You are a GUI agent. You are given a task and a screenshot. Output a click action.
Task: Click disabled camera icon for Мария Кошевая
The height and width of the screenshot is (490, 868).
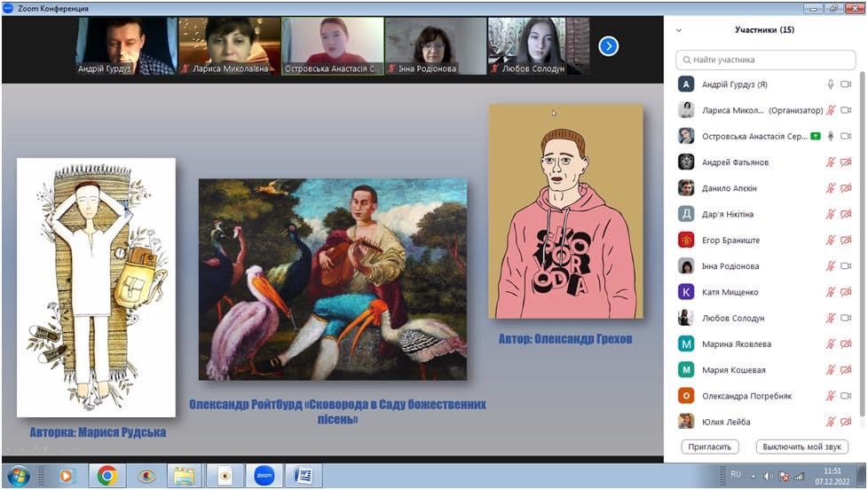(x=846, y=370)
